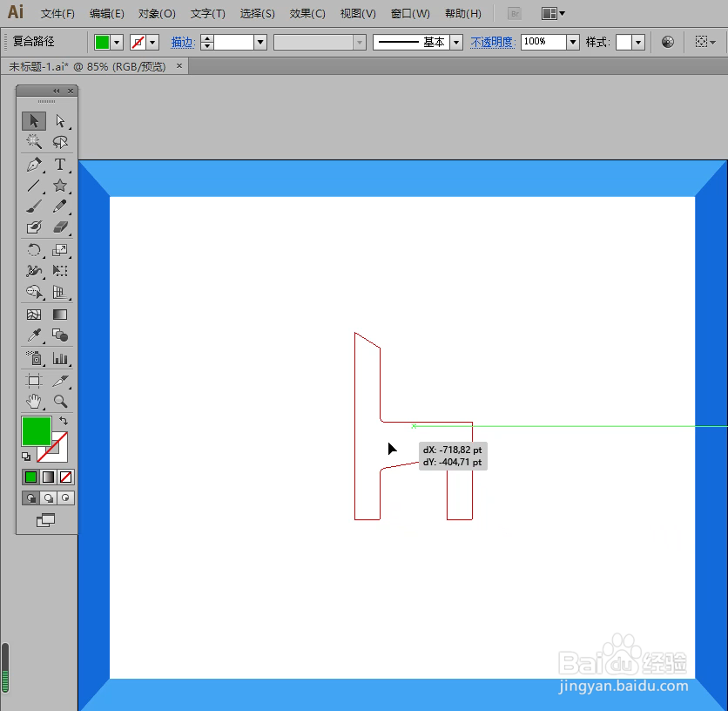Select the Slice tool
The width and height of the screenshot is (728, 711).
point(60,381)
